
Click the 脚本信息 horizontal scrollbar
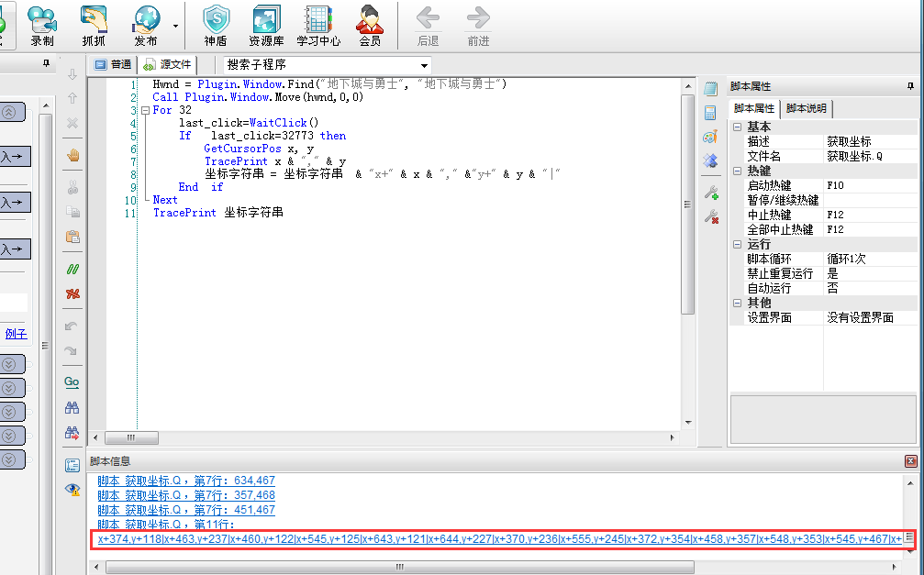point(399,567)
